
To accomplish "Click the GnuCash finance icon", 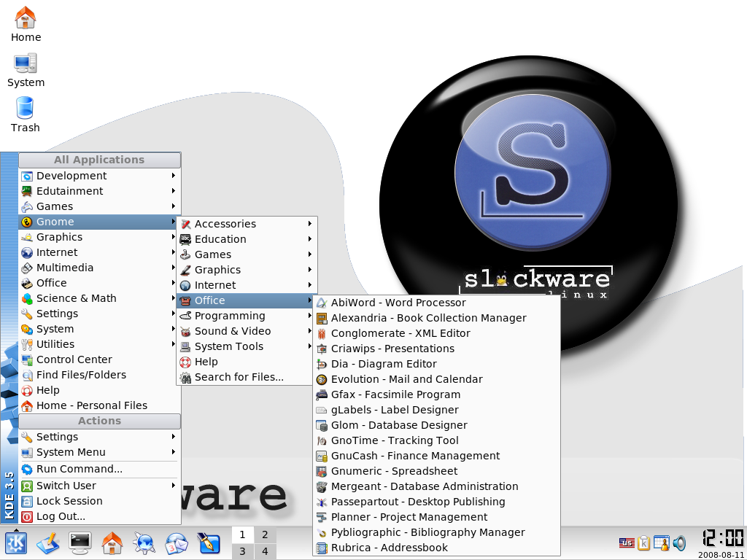I will 322,456.
